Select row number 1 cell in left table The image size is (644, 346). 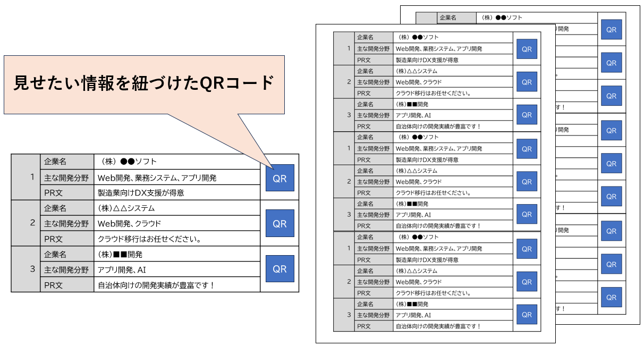point(26,177)
